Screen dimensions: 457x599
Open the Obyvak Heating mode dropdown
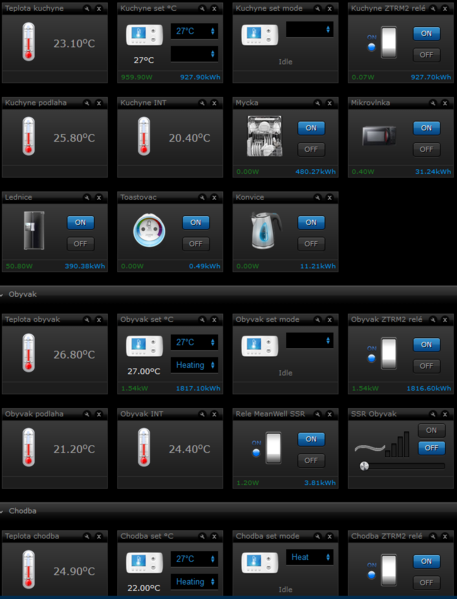(x=194, y=365)
